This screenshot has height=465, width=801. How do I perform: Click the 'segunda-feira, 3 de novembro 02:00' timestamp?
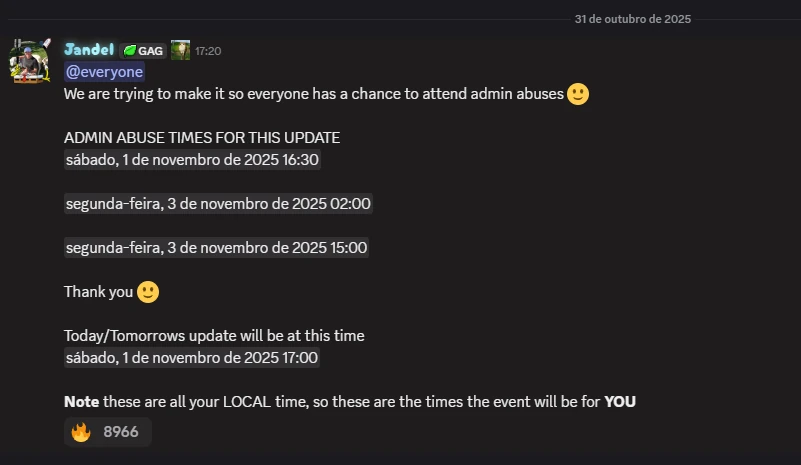click(218, 204)
